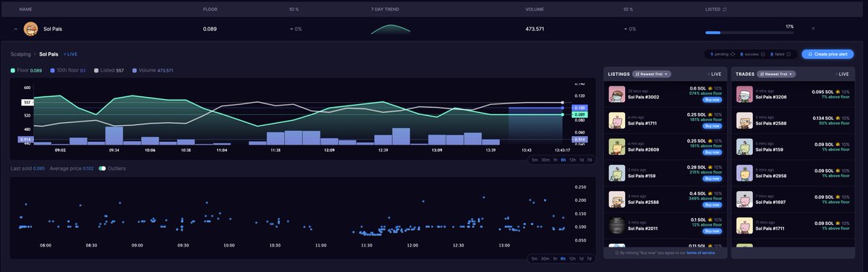Toggle the Listed series legend
Viewport: 868px width, 272px height.
pyautogui.click(x=110, y=70)
